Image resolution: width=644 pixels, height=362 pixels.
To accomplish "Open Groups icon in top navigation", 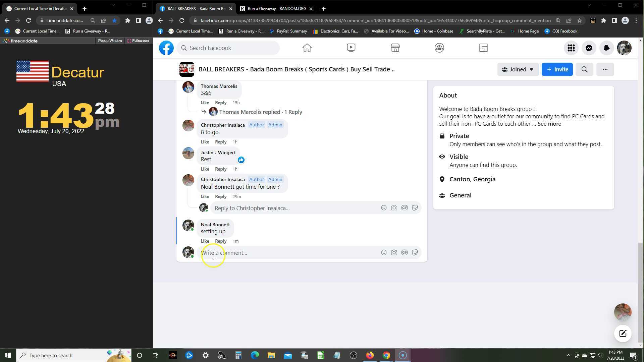I will [439, 48].
